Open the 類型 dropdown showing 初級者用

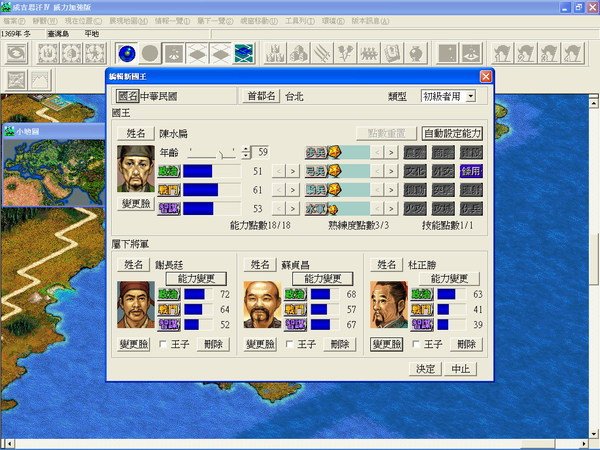[x=471, y=96]
